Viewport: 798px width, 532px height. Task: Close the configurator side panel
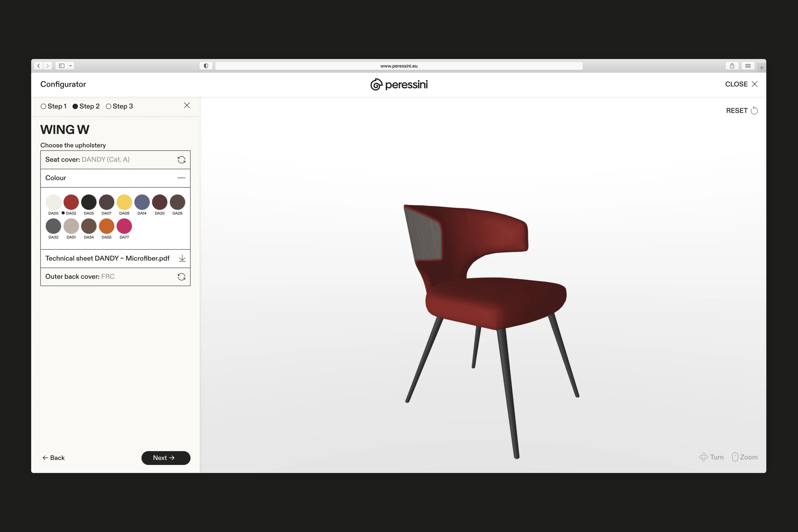pos(187,106)
